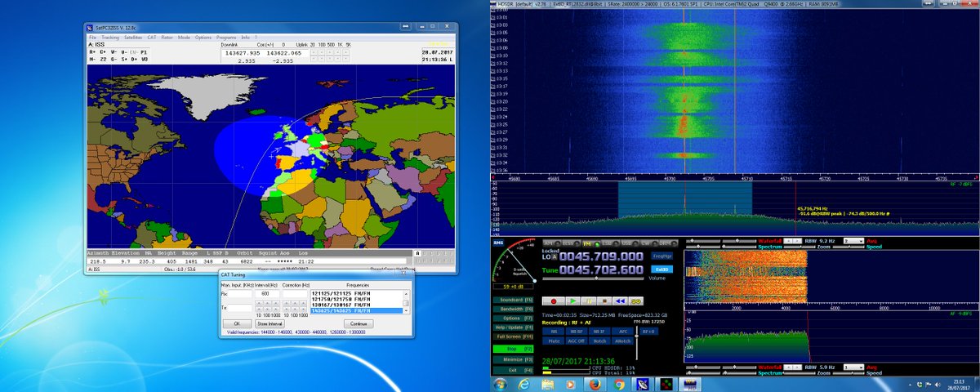Image resolution: width=980 pixels, height=392 pixels.
Task: Launch Google Chrome from the taskbar
Action: [x=619, y=384]
